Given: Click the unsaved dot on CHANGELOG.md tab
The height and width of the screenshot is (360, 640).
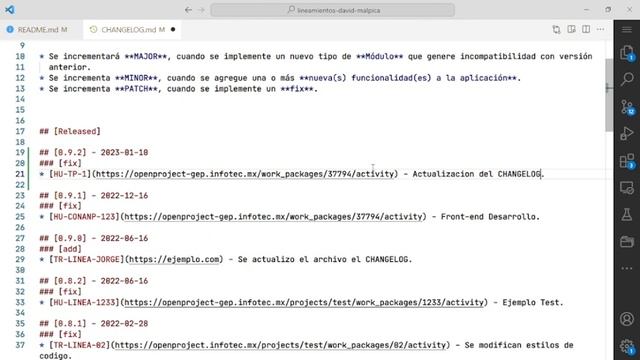Looking at the screenshot, I should click(x=173, y=29).
